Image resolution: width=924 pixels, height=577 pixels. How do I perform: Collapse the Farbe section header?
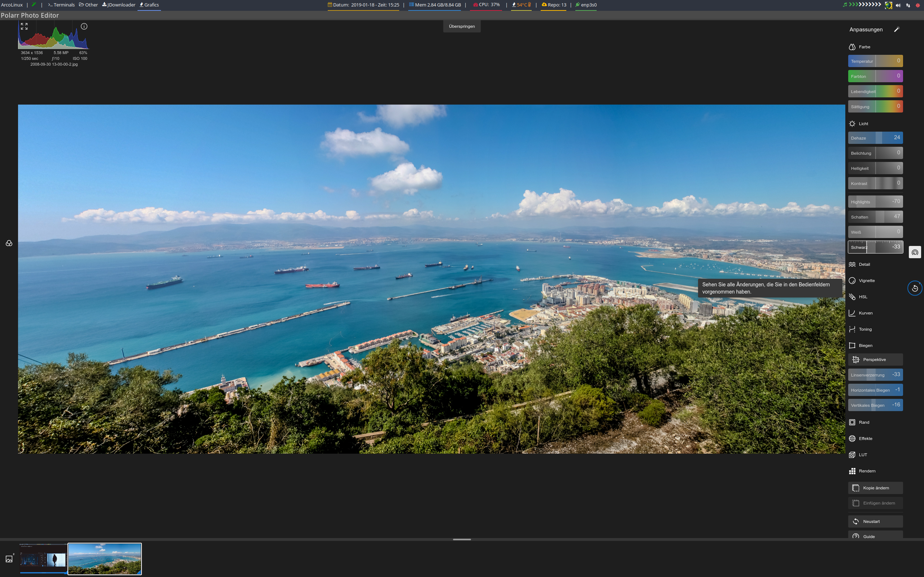tap(864, 47)
